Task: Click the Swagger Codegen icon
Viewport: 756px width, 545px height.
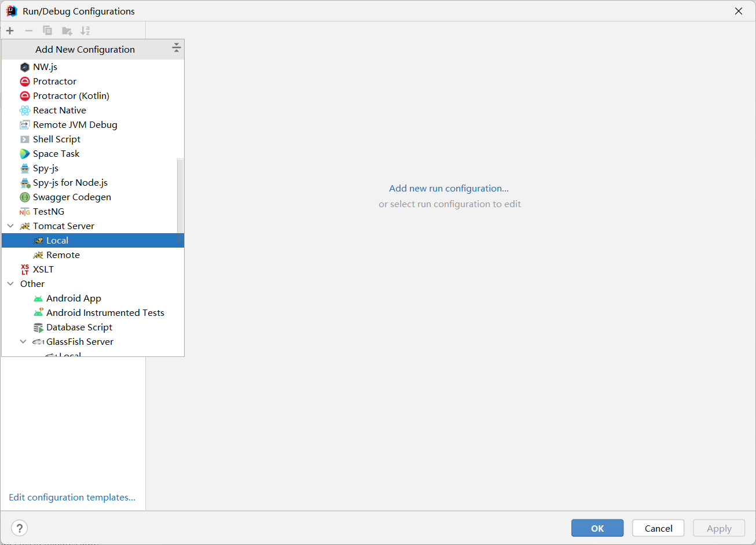Action: [24, 197]
